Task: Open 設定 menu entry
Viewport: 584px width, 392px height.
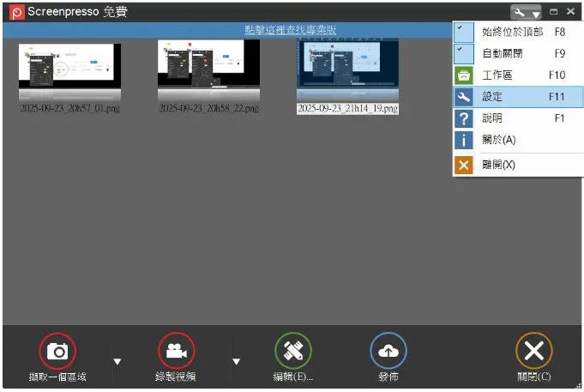Action: (x=518, y=97)
